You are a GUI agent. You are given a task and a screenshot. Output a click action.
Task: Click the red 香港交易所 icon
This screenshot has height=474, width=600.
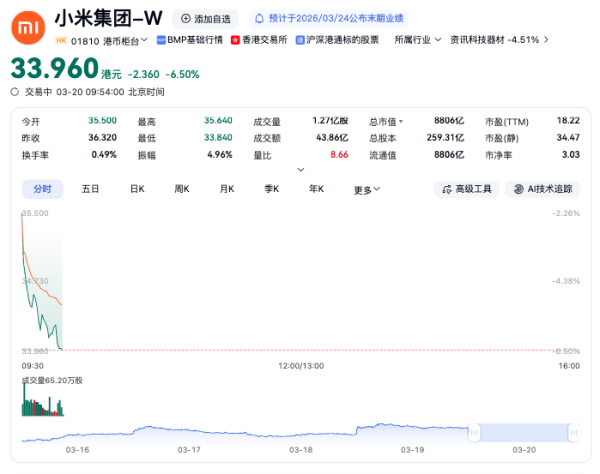(x=235, y=40)
